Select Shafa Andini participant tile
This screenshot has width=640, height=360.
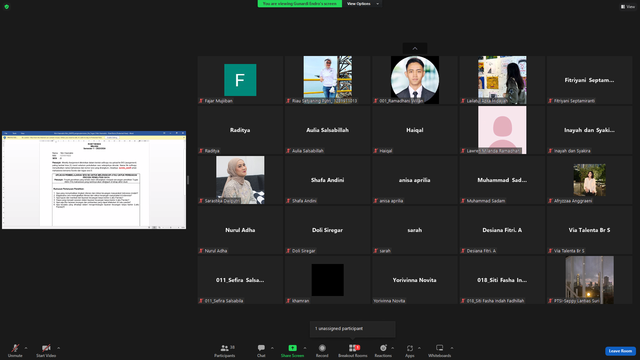[x=327, y=180]
